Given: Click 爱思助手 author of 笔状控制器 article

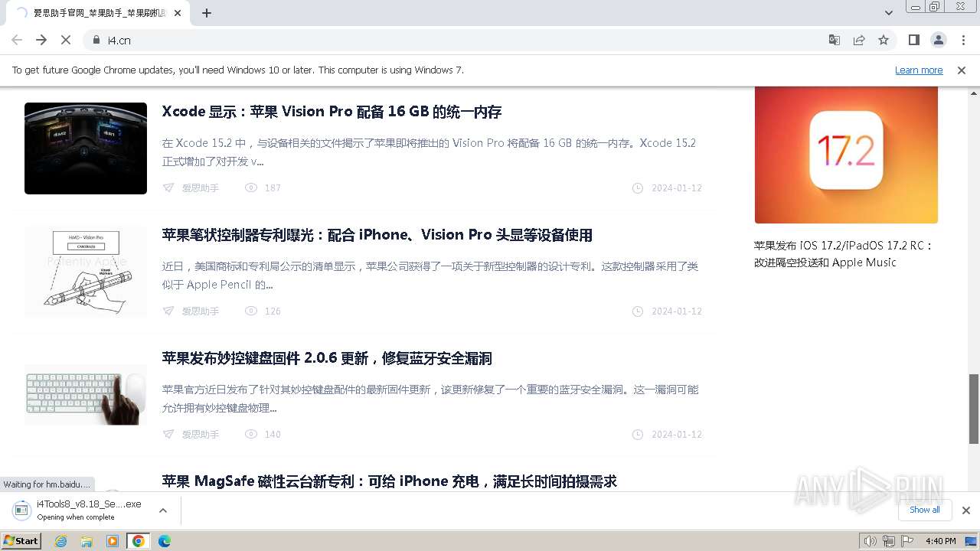Looking at the screenshot, I should (200, 311).
